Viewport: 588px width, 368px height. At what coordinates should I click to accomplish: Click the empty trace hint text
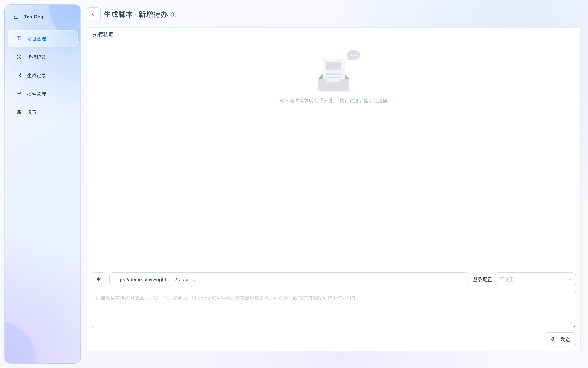(x=334, y=100)
